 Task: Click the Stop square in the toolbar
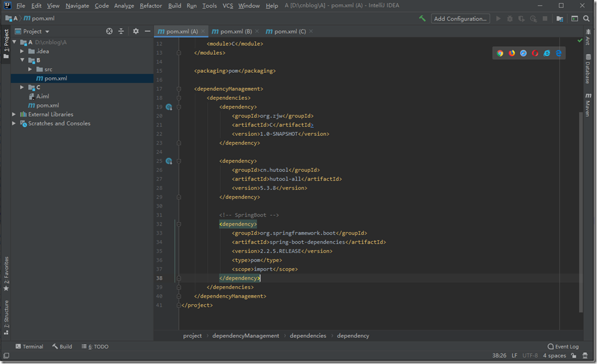click(545, 19)
